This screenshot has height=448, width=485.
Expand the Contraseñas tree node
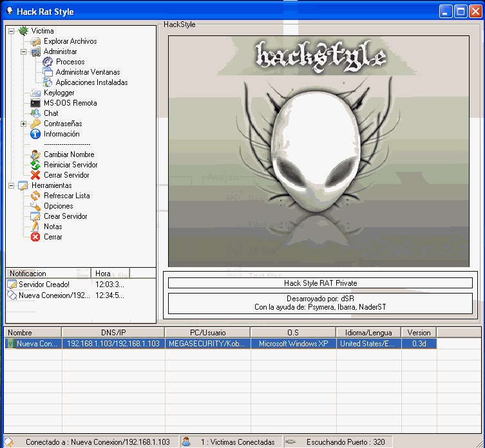(24, 124)
